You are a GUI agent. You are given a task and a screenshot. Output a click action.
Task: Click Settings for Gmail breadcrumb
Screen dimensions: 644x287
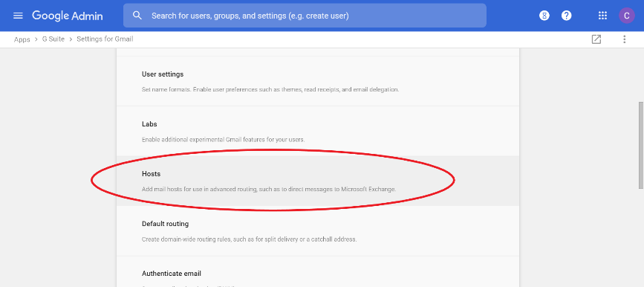[105, 39]
